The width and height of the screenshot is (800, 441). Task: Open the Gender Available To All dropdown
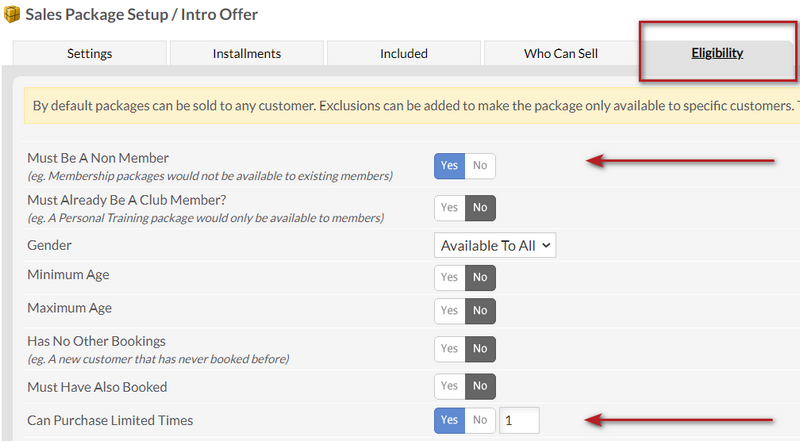click(x=495, y=246)
